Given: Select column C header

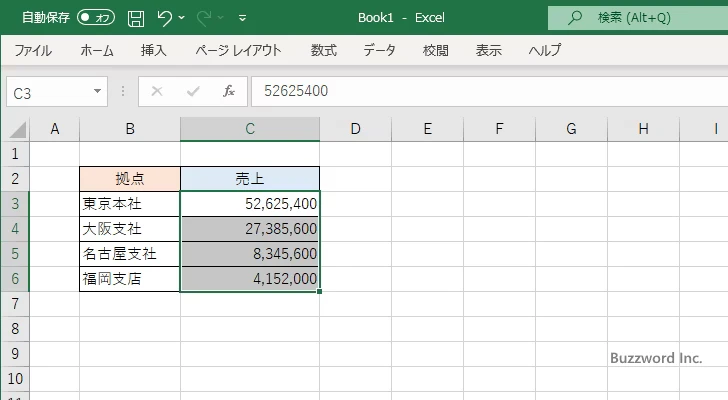Looking at the screenshot, I should (x=250, y=129).
